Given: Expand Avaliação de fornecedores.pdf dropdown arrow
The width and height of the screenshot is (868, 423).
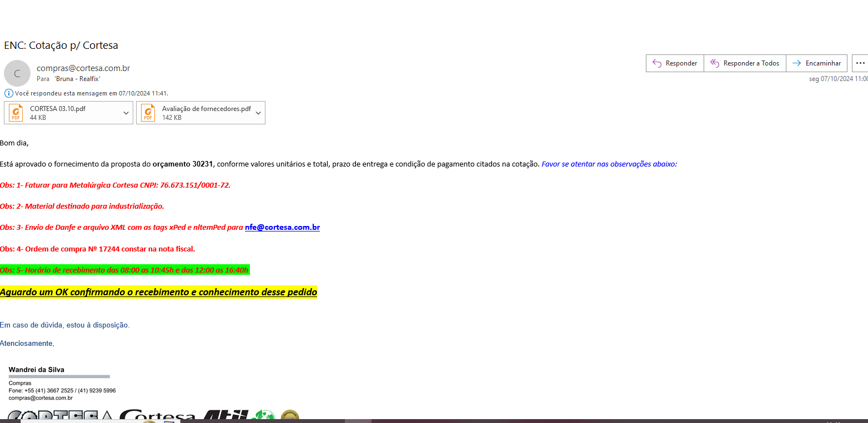Looking at the screenshot, I should [x=258, y=113].
